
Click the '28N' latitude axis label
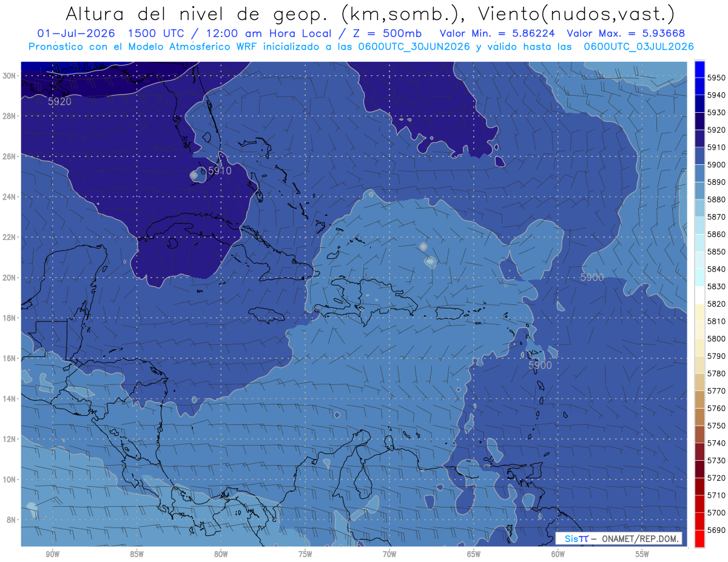(10, 116)
